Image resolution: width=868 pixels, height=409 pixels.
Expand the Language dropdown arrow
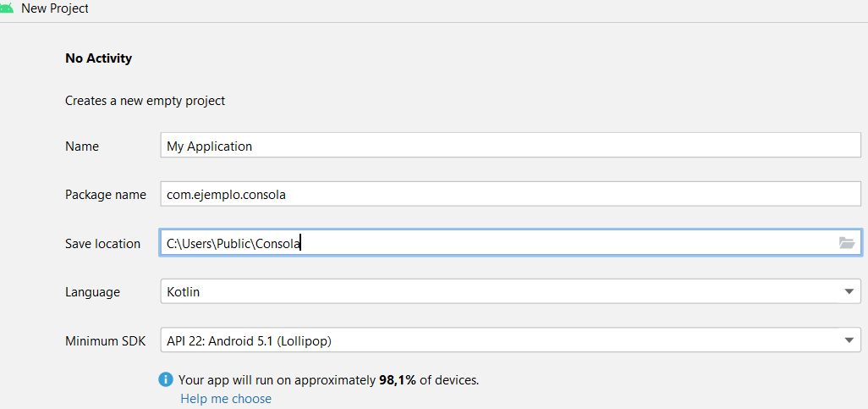coord(849,292)
